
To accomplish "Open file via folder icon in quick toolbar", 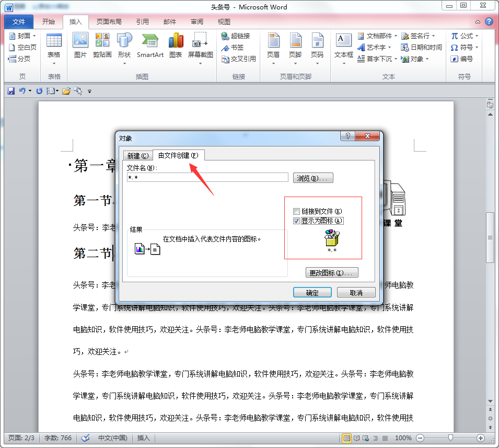I will [66, 91].
